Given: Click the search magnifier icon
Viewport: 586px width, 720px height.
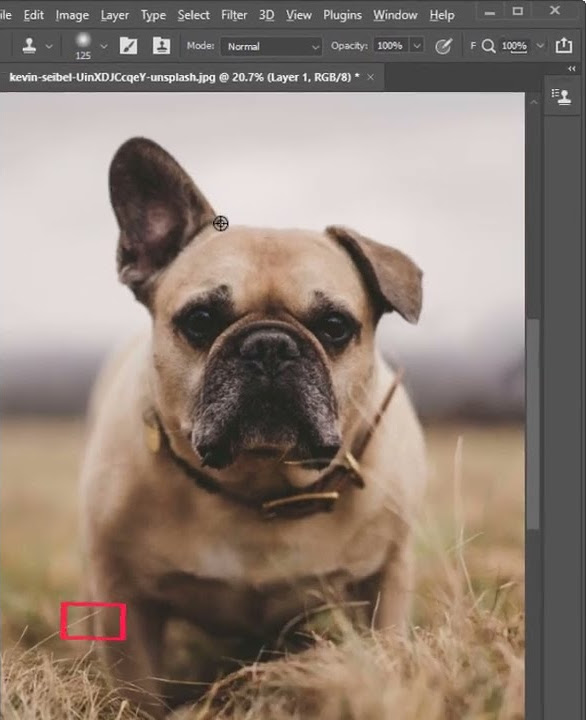Looking at the screenshot, I should (489, 46).
